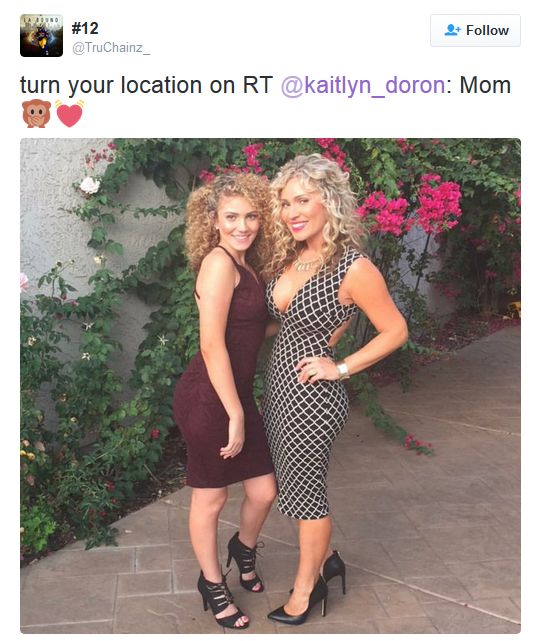Image resolution: width=541 pixels, height=641 pixels.
Task: Click the monkey covering mouth emoji
Action: click(x=36, y=114)
